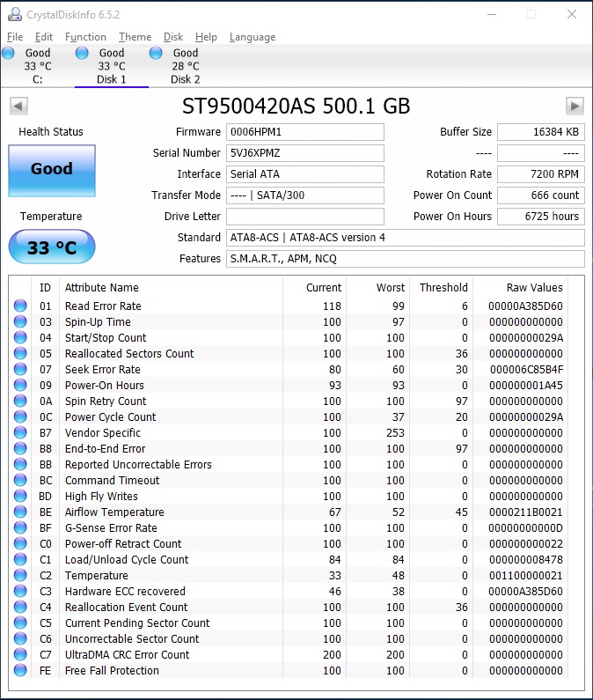Open the Function menu

click(85, 37)
